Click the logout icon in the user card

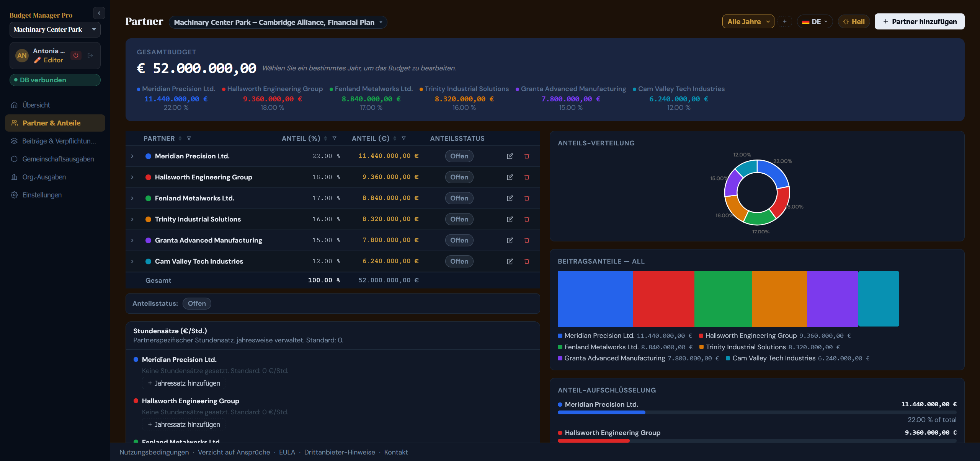click(x=90, y=55)
